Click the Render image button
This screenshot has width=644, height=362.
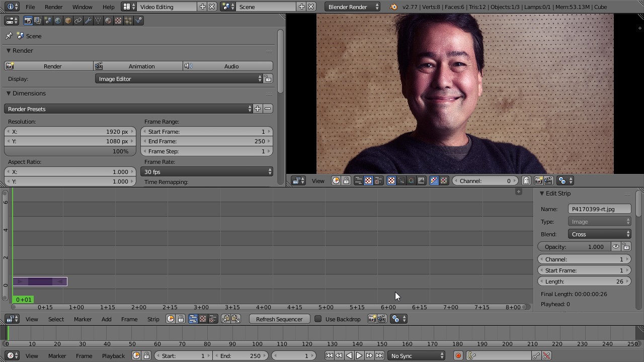tap(49, 66)
